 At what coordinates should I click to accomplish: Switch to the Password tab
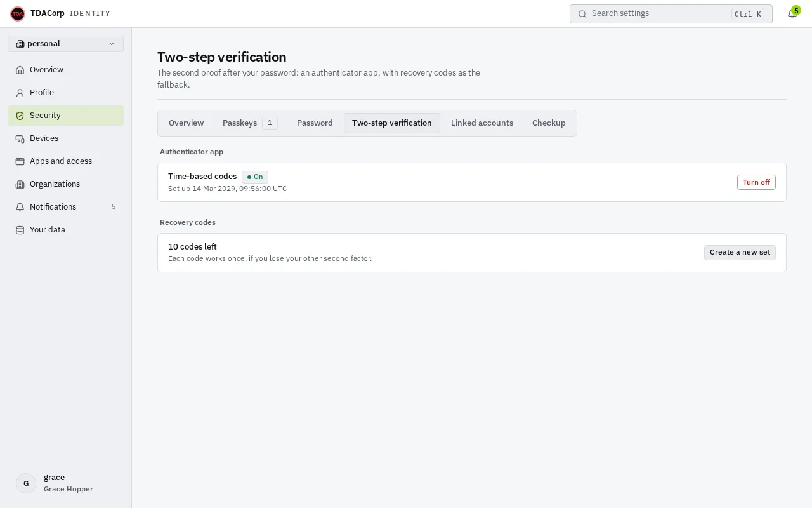point(315,123)
